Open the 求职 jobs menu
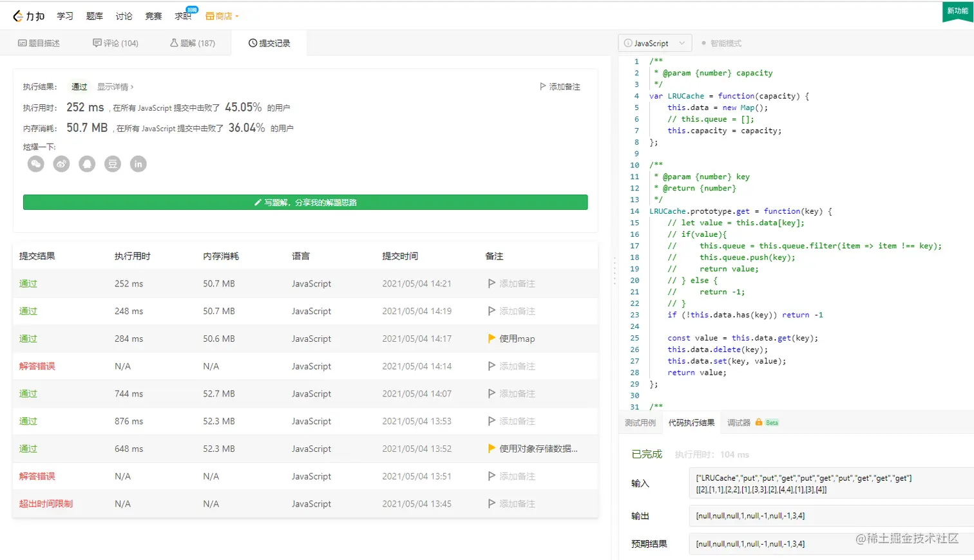This screenshot has width=974, height=560. [183, 16]
